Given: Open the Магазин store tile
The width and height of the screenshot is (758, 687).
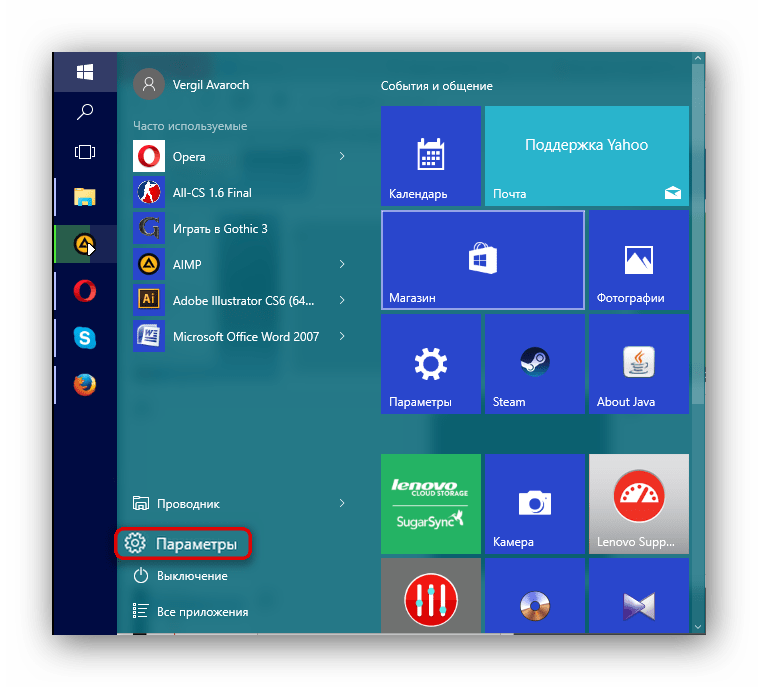Looking at the screenshot, I should 483,260.
